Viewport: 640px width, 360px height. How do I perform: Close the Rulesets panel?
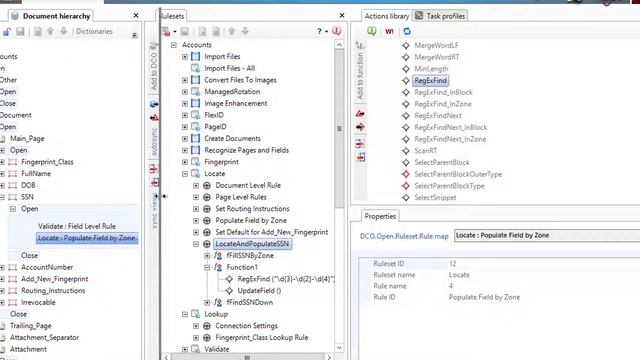point(342,16)
